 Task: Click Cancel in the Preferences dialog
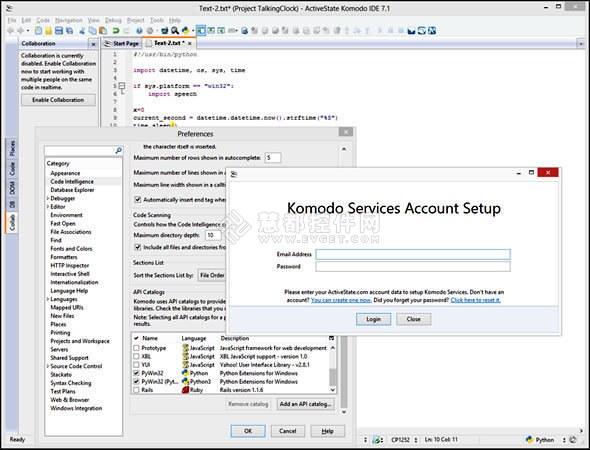pyautogui.click(x=287, y=431)
